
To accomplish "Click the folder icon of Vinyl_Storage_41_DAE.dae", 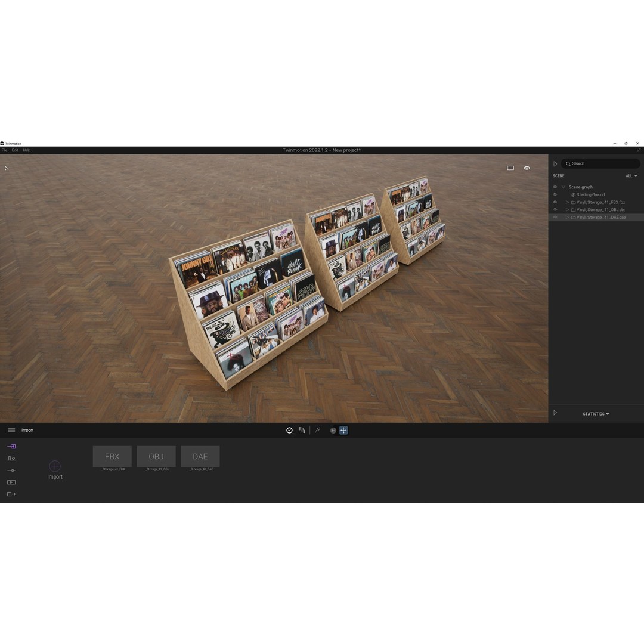I will (x=574, y=217).
